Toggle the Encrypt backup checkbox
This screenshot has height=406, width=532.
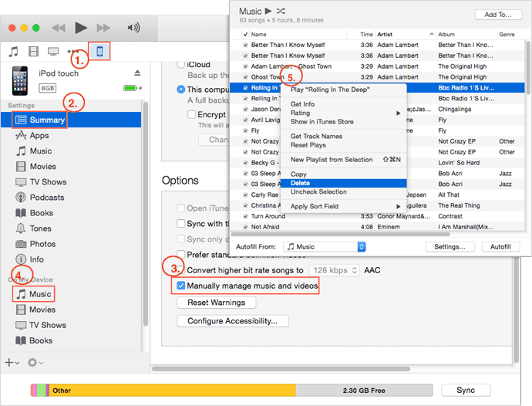(191, 114)
